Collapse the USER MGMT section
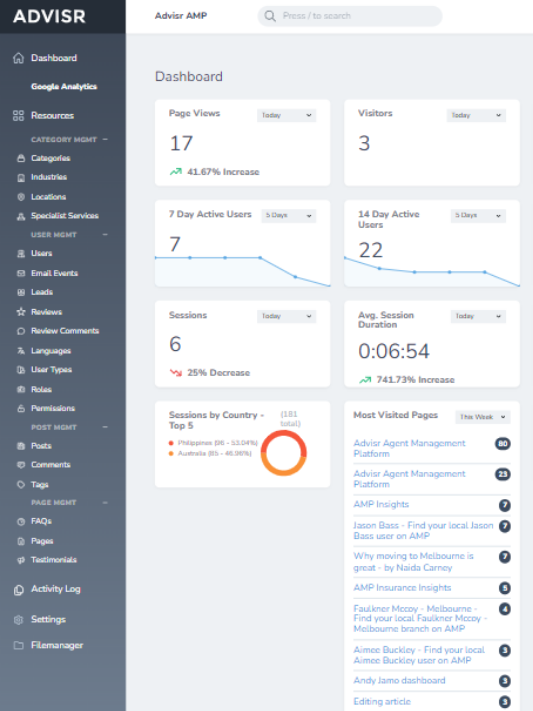This screenshot has height=711, width=533. (105, 234)
